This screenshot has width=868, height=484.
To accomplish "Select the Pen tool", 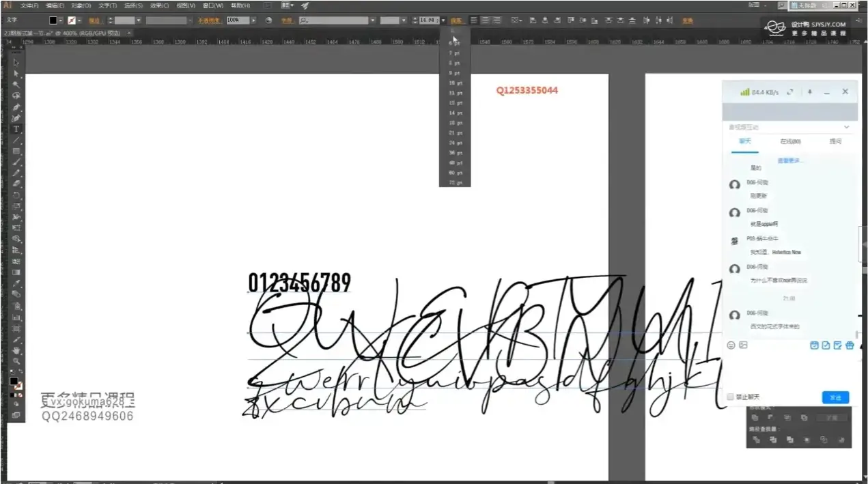I will click(x=16, y=107).
